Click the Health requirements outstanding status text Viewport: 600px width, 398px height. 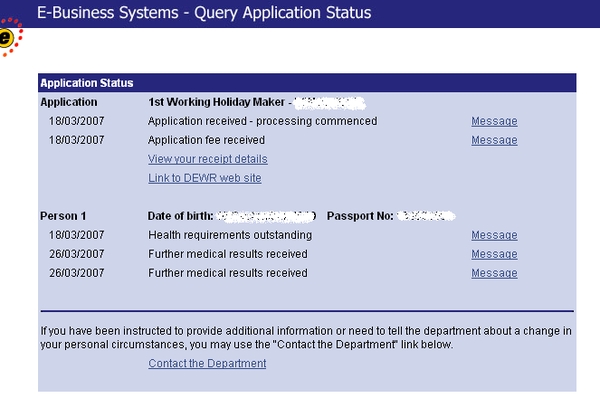[x=230, y=235]
